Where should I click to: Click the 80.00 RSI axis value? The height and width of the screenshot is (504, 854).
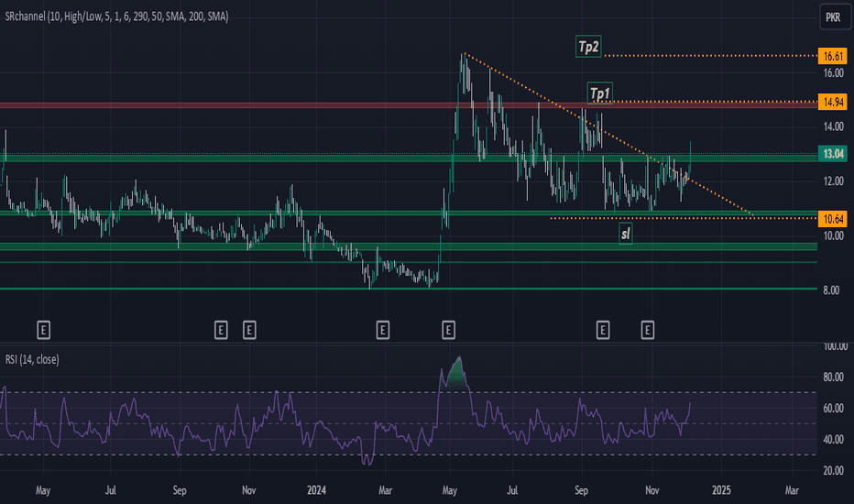(833, 377)
